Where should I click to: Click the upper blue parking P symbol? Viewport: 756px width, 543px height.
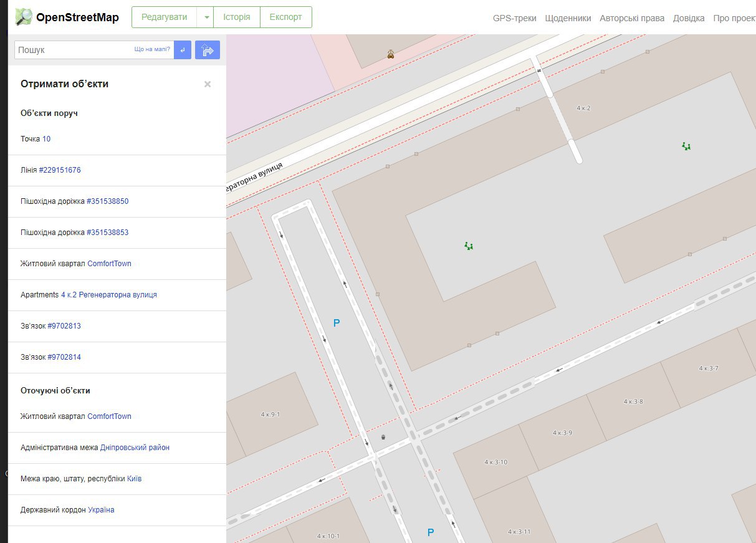337,323
